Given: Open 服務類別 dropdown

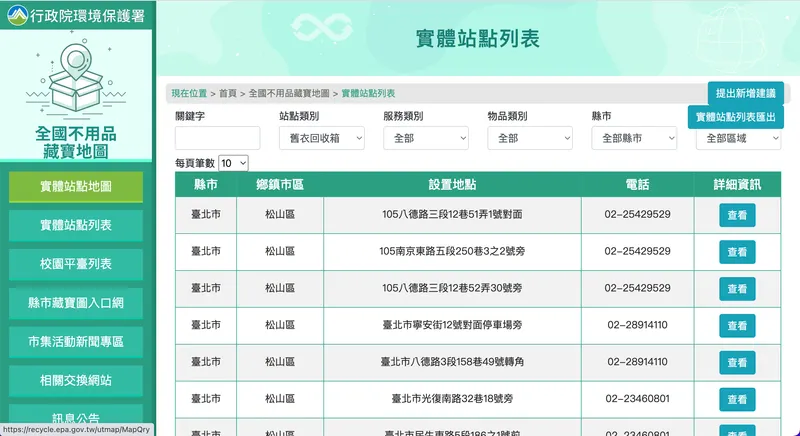Looking at the screenshot, I should tap(426, 138).
